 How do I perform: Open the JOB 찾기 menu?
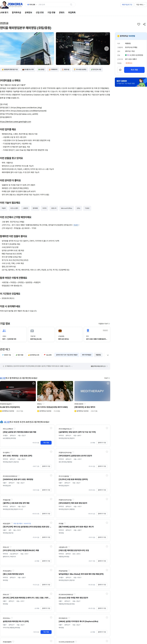[x=4, y=13]
